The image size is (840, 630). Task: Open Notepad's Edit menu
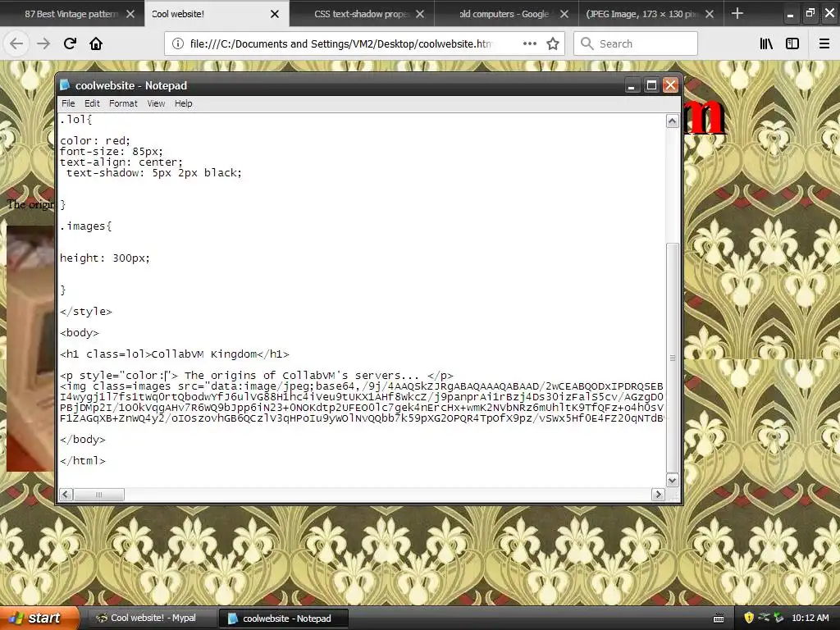tap(92, 103)
